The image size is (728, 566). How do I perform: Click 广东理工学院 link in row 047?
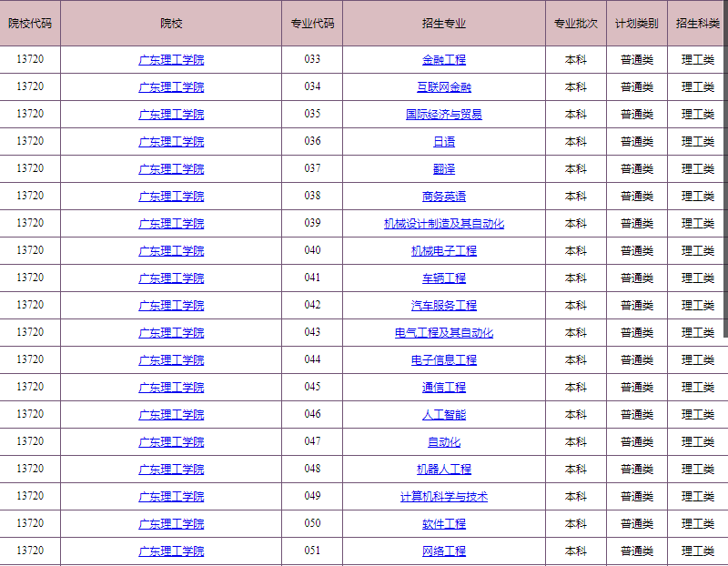tap(171, 442)
